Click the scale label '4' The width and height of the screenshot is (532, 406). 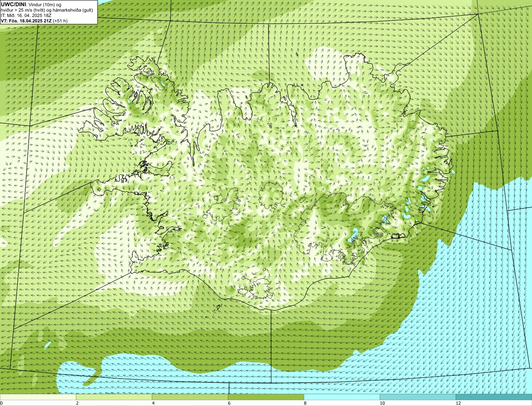[153, 403]
